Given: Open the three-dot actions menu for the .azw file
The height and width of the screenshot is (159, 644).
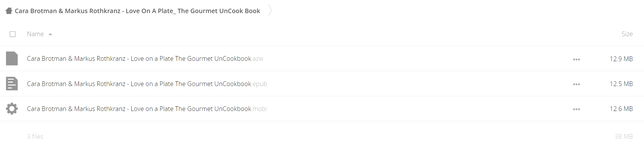Looking at the screenshot, I should click(x=576, y=59).
